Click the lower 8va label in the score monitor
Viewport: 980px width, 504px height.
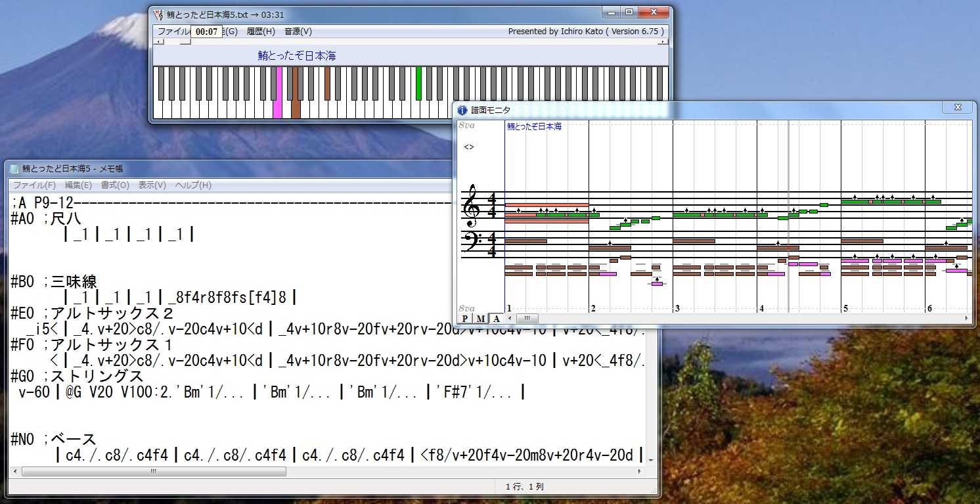click(x=466, y=308)
